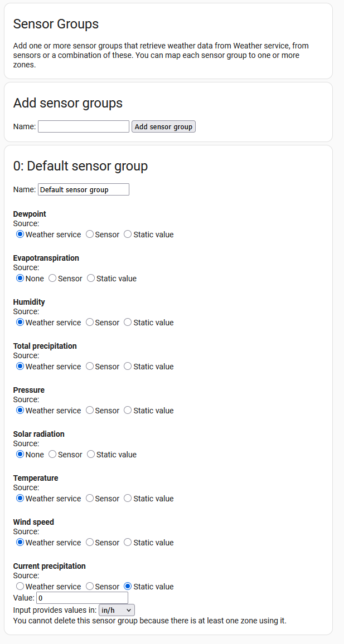Click the new sensor group Name field
This screenshot has width=344, height=644.
[84, 126]
